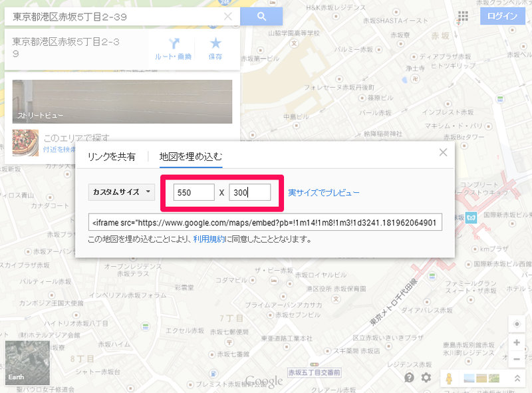Click the width field showing 550

click(x=194, y=192)
